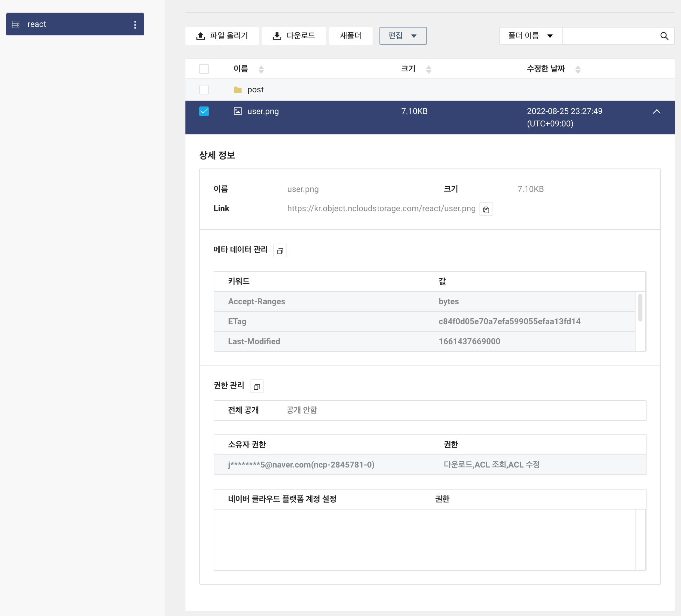
Task: Toggle the select-all checkbox in header
Action: tap(204, 69)
